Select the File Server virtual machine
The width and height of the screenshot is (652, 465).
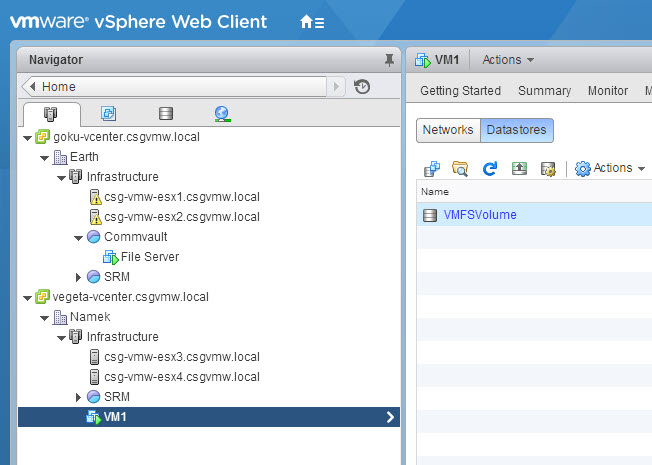click(x=150, y=257)
